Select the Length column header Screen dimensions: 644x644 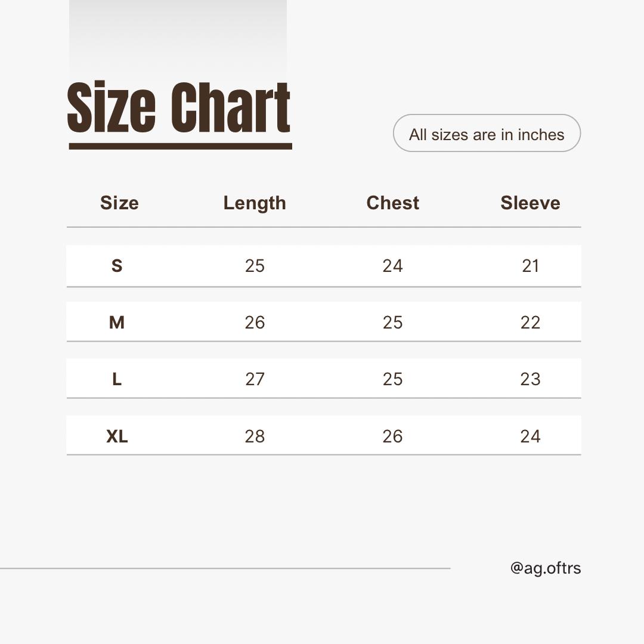click(255, 203)
